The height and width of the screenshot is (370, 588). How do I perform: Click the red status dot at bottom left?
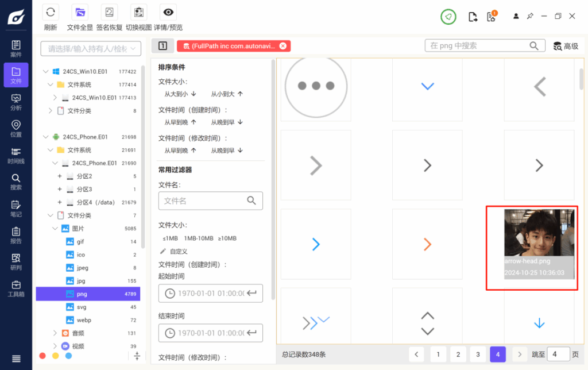click(42, 356)
